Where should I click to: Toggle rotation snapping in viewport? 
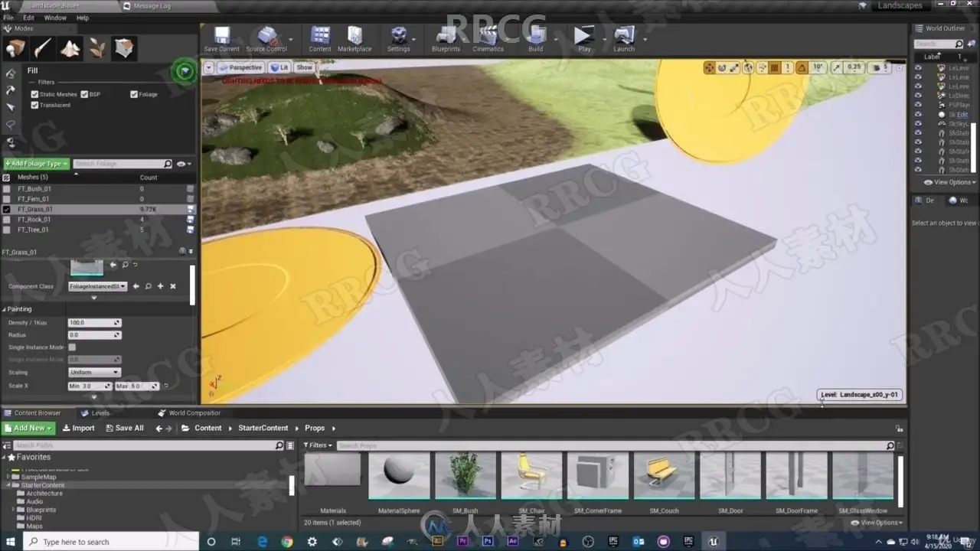point(802,68)
